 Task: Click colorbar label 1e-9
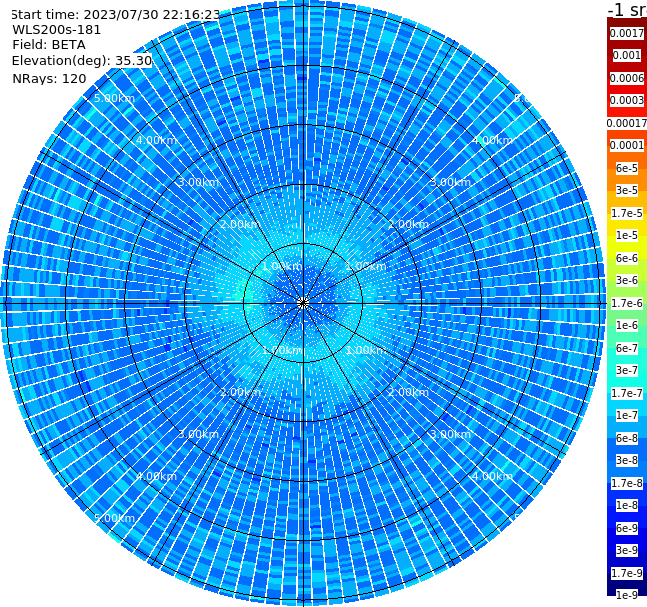(627, 595)
